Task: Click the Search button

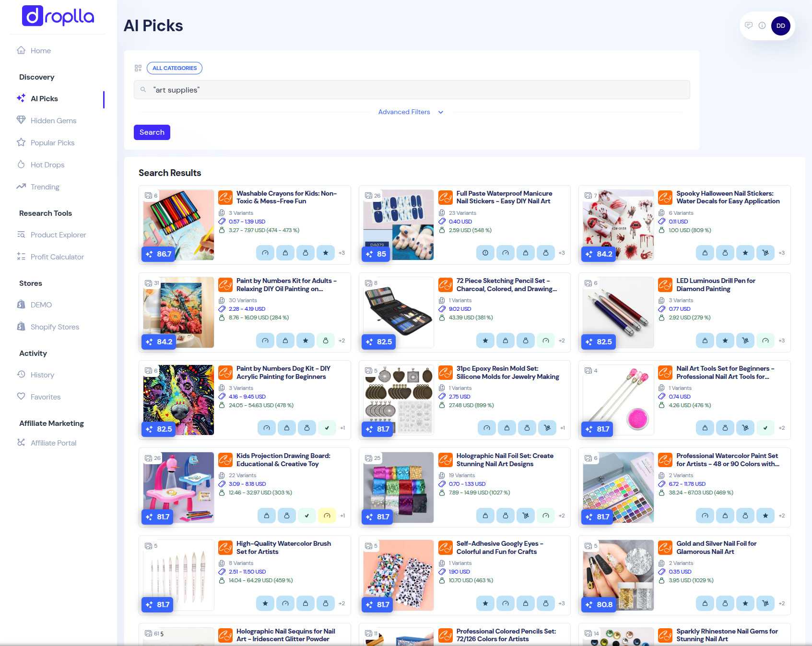Action: [x=152, y=132]
